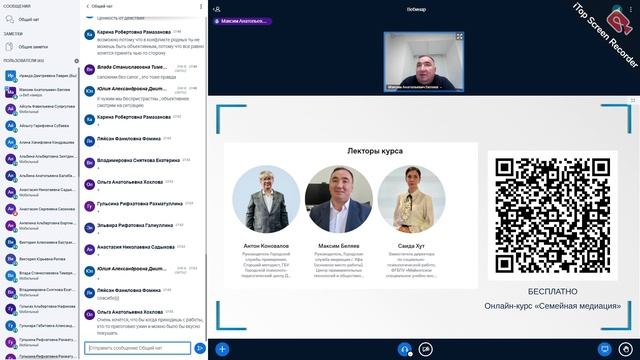
Task: Raise hand using the bottom-right hand icon
Action: tap(625, 349)
